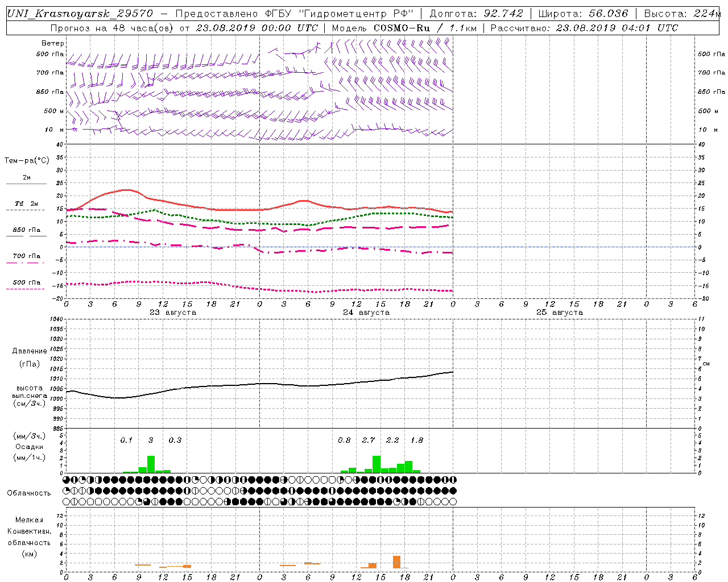Click the 'Облачность' cloudiness label
This screenshot has height=582, width=728.
29,493
